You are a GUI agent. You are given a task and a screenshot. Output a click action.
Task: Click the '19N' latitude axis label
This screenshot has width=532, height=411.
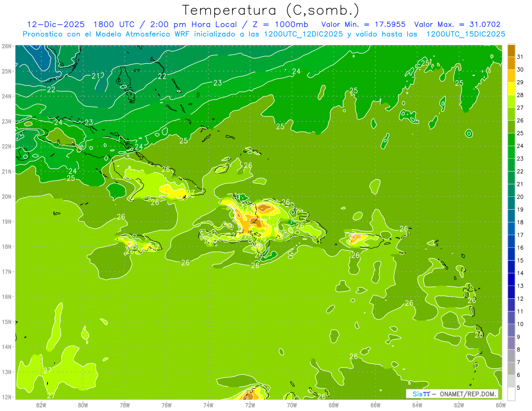[6, 221]
